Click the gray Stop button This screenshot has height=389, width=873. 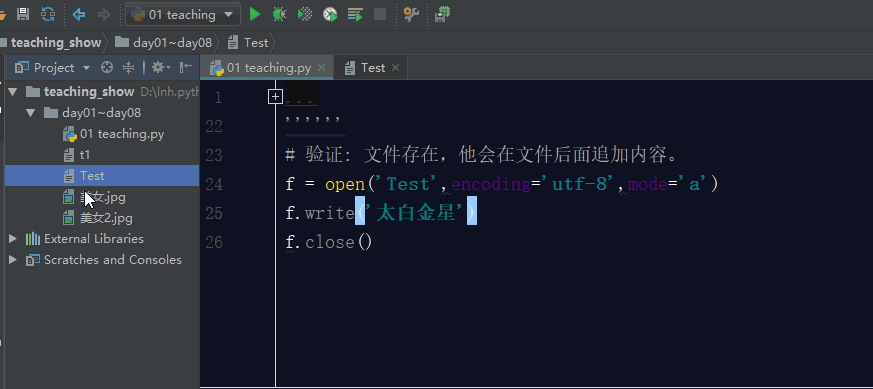(380, 14)
